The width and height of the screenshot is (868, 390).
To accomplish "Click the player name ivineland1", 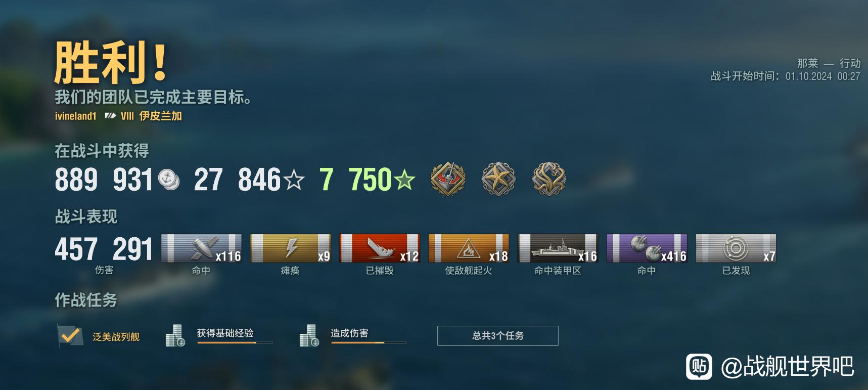I will coord(75,116).
